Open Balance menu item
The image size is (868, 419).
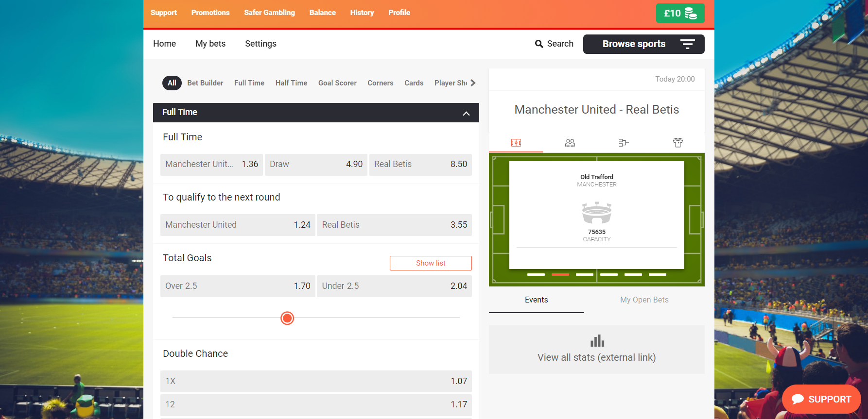(323, 13)
